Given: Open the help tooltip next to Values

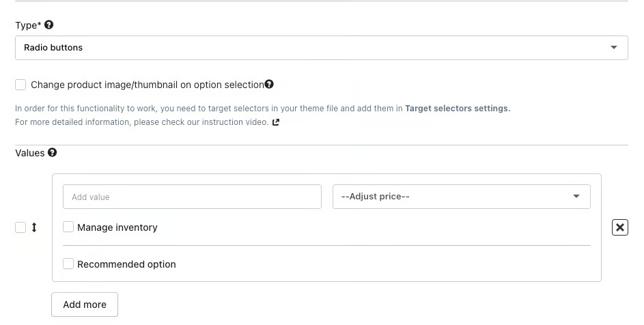Looking at the screenshot, I should click(x=53, y=152).
